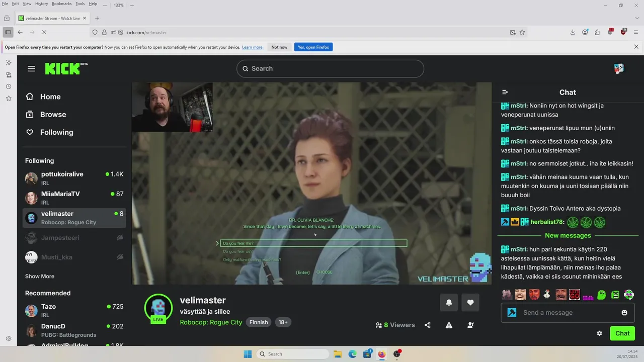Click velimaster LIVE avatar

pos(158,308)
